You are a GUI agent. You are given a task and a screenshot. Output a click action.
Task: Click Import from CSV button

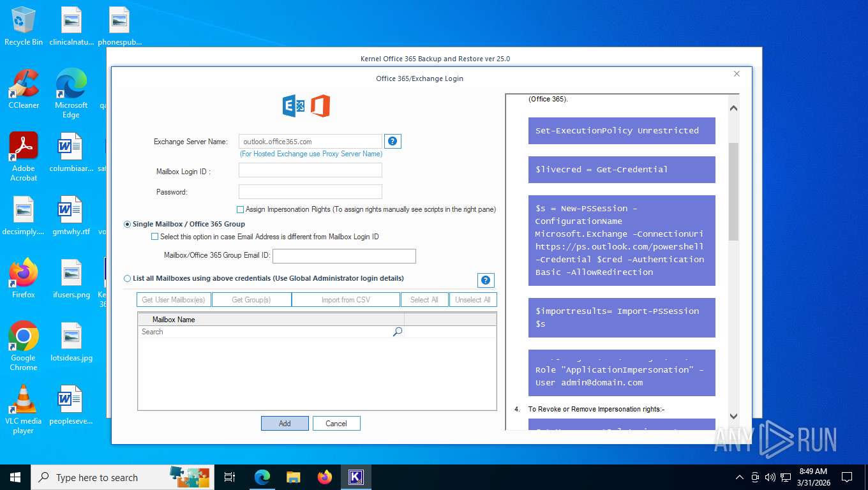[346, 300]
